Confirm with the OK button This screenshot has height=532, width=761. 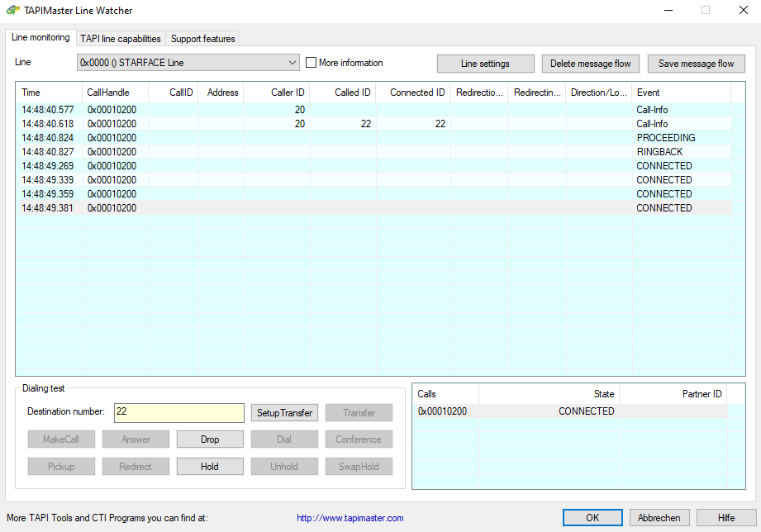click(592, 517)
